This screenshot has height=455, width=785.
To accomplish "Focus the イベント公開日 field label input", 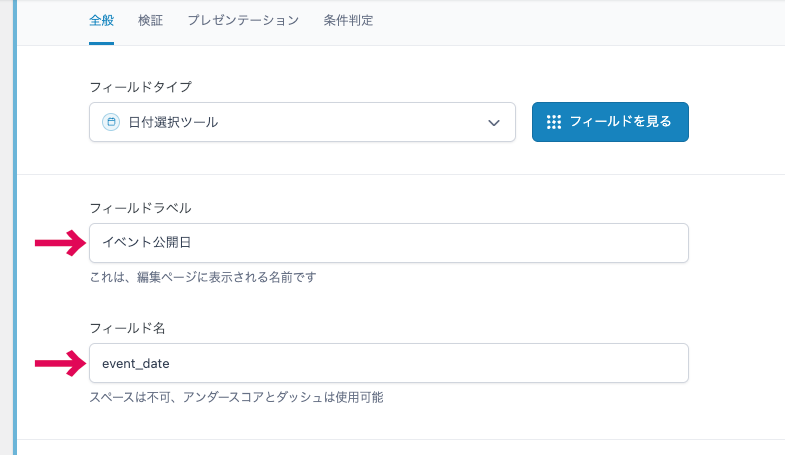I will pos(388,243).
